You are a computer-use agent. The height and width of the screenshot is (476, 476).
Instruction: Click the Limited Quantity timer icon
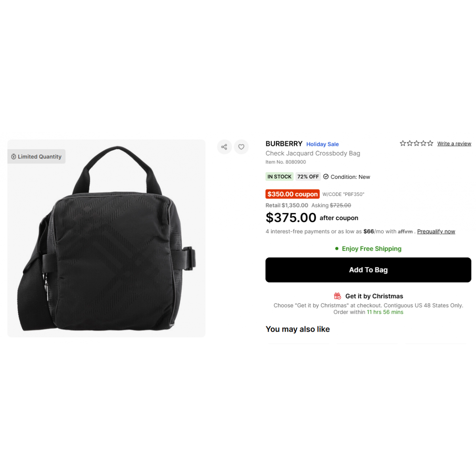coord(13,157)
